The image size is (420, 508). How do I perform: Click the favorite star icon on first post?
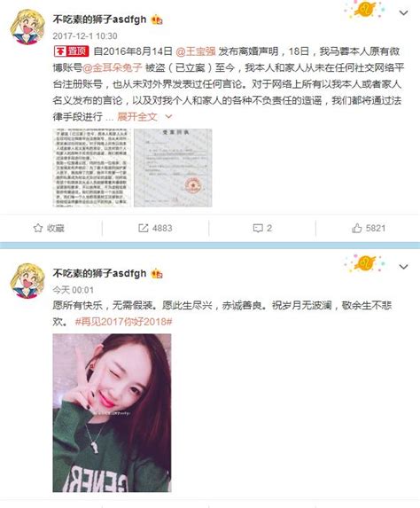[38, 228]
